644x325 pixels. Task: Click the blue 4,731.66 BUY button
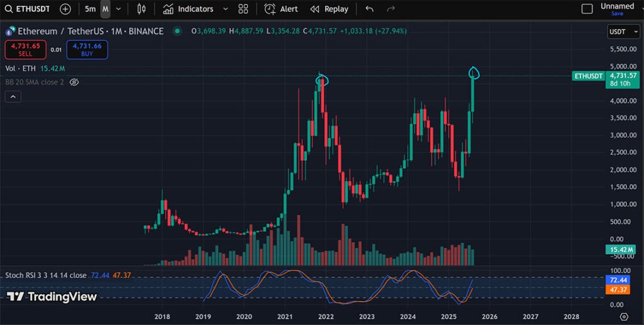(87, 50)
